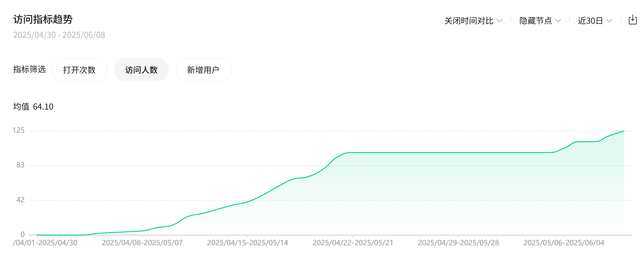Click the chevron arrow beside 近30日
The image size is (644, 266).
(x=610, y=21)
